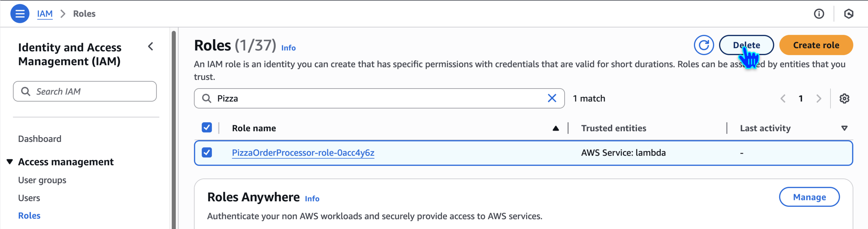This screenshot has width=868, height=229.
Task: Open Users in the sidebar
Action: click(x=29, y=198)
